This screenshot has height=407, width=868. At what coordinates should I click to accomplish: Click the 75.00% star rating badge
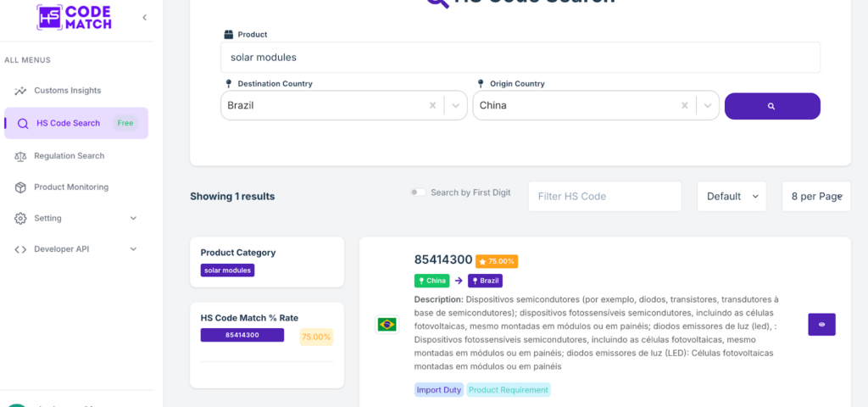point(497,261)
